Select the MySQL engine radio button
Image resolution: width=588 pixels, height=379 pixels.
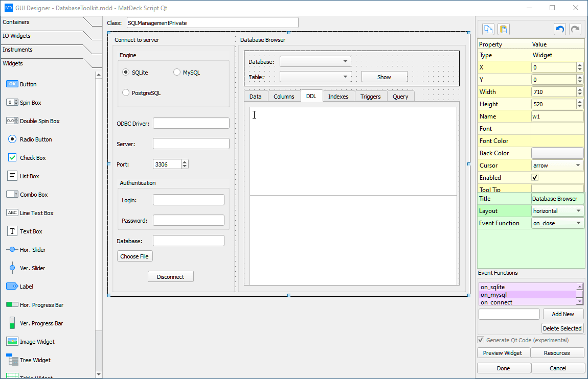177,73
